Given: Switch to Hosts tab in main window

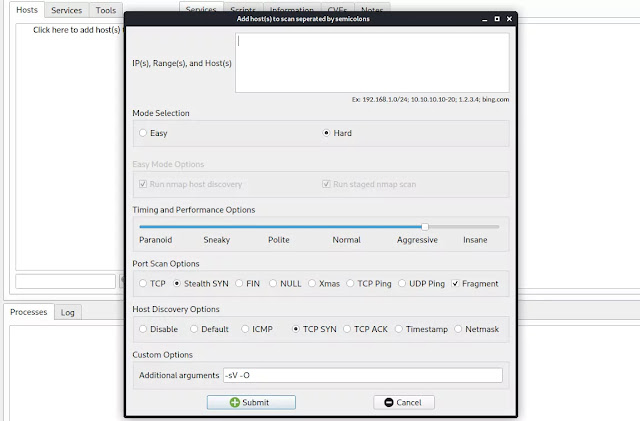Looking at the screenshot, I should pos(27,10).
